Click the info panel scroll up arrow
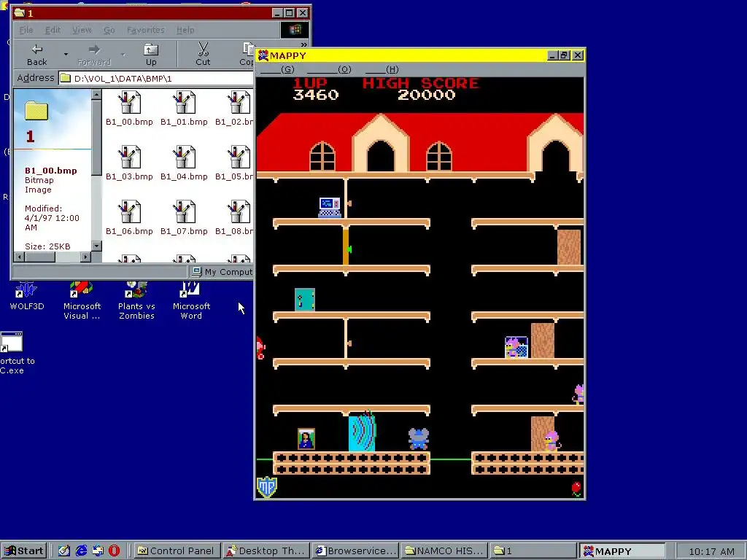 pos(96,94)
